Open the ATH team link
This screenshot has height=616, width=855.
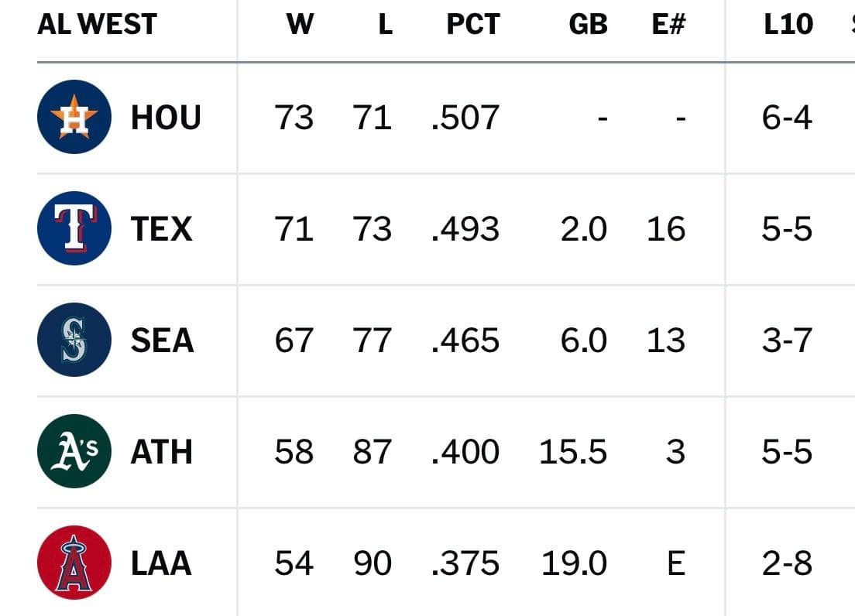pyautogui.click(x=161, y=451)
